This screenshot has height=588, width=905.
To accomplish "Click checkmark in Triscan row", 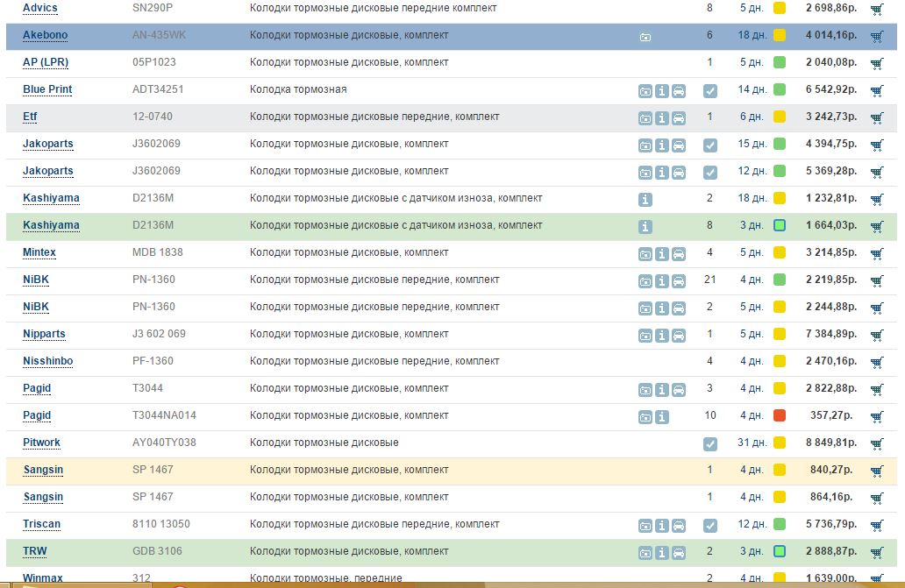I will [710, 526].
